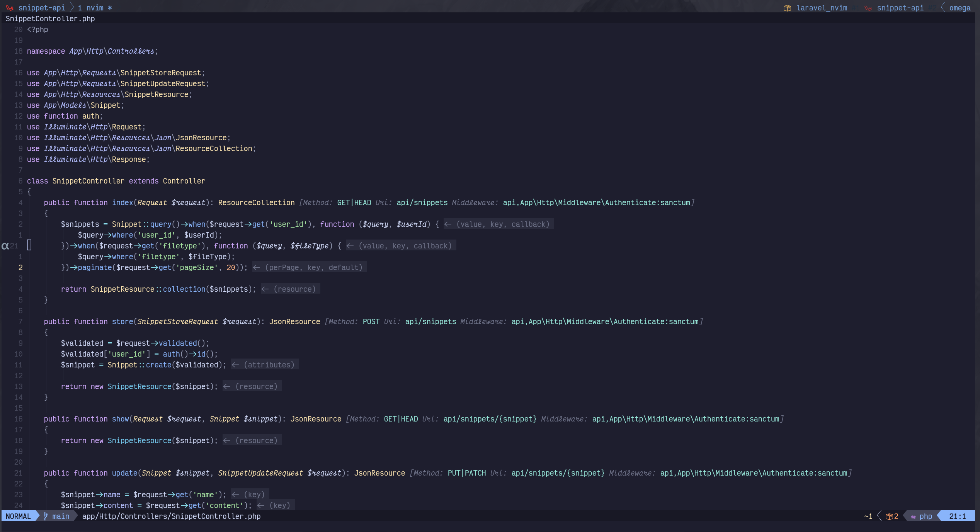This screenshot has height=532, width=980.
Task: Click the api/snippets POST route hint
Action: 430,321
